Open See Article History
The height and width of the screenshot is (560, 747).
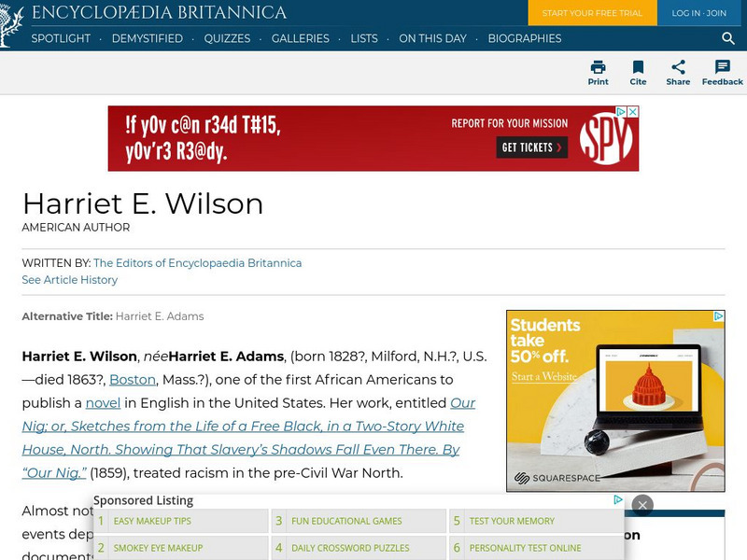tap(69, 280)
